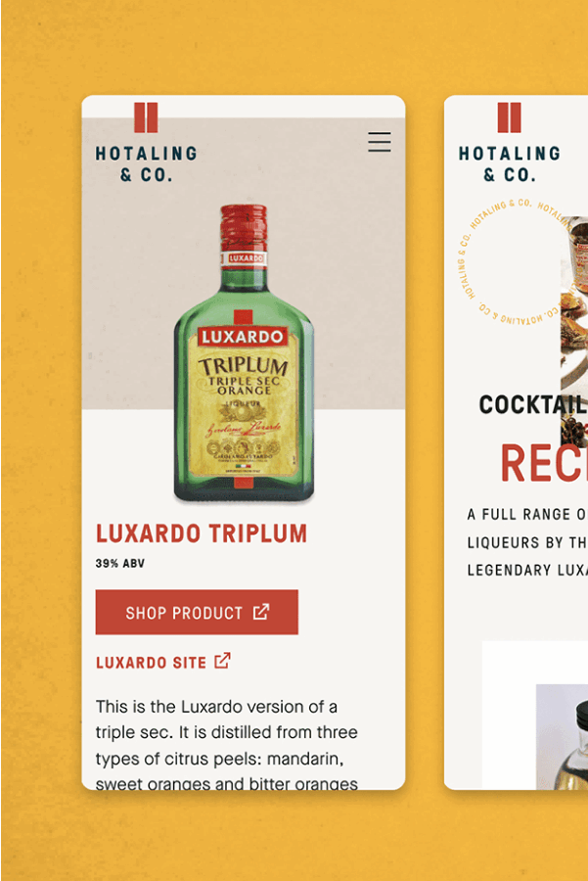588x881 pixels.
Task: Click the cocktail food photo on right card
Action: click(574, 332)
